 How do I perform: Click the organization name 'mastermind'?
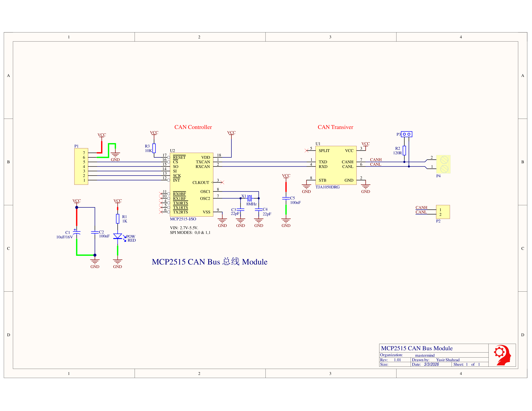(425, 356)
